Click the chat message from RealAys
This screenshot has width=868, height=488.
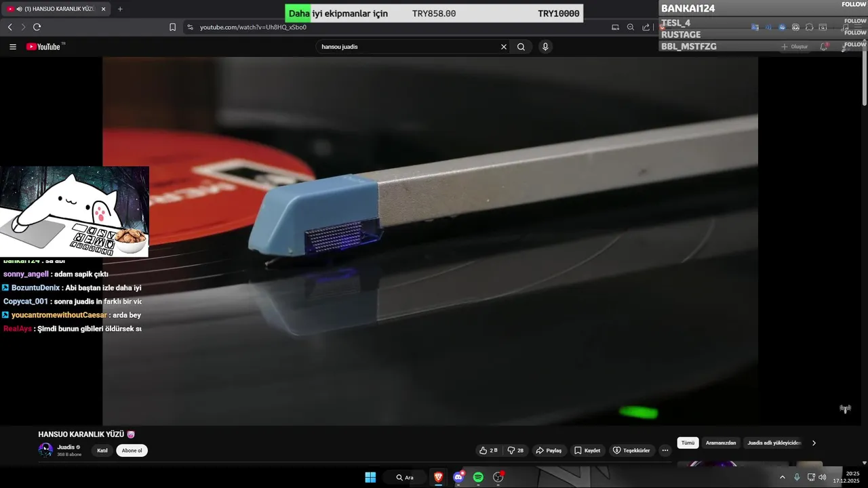tap(72, 328)
